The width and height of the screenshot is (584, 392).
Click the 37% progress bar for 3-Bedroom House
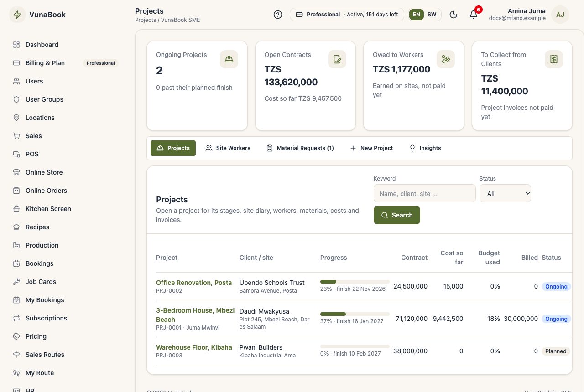click(x=355, y=314)
